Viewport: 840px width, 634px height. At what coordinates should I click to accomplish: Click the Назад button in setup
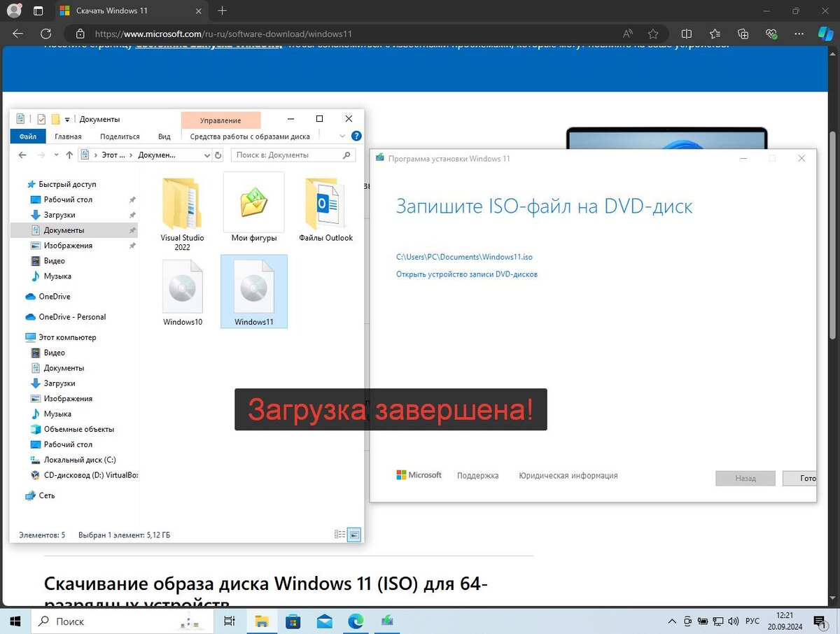pos(745,479)
